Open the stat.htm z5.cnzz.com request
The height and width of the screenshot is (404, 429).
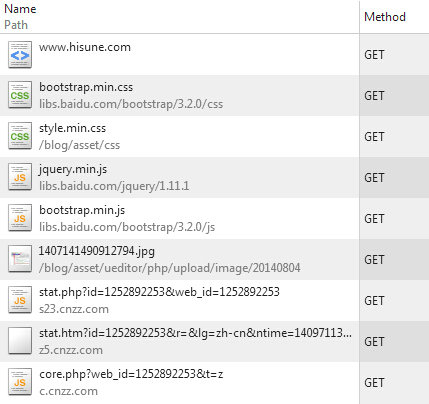tap(214, 341)
